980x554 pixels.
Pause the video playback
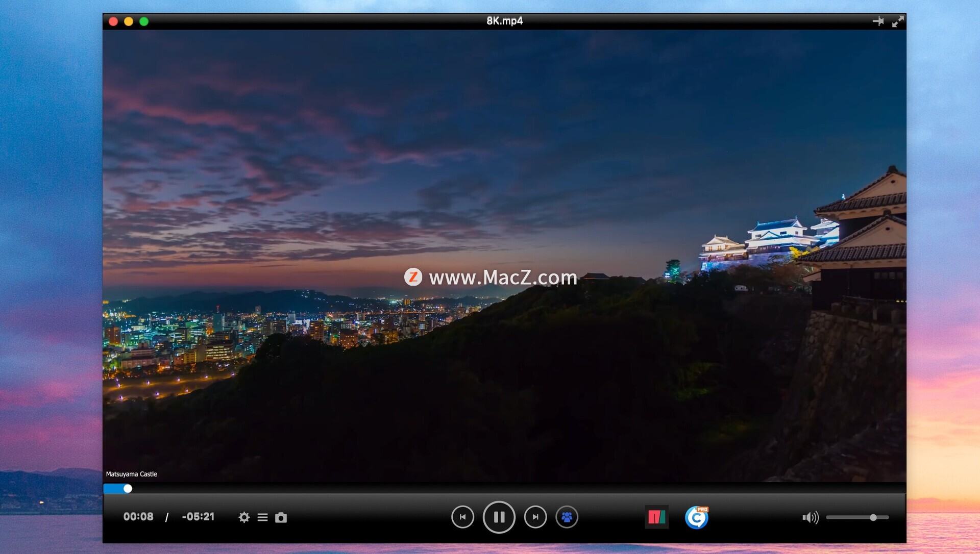[x=499, y=517]
